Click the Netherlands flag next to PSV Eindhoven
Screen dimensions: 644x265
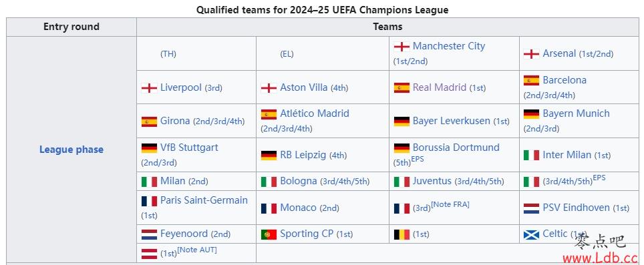531,208
